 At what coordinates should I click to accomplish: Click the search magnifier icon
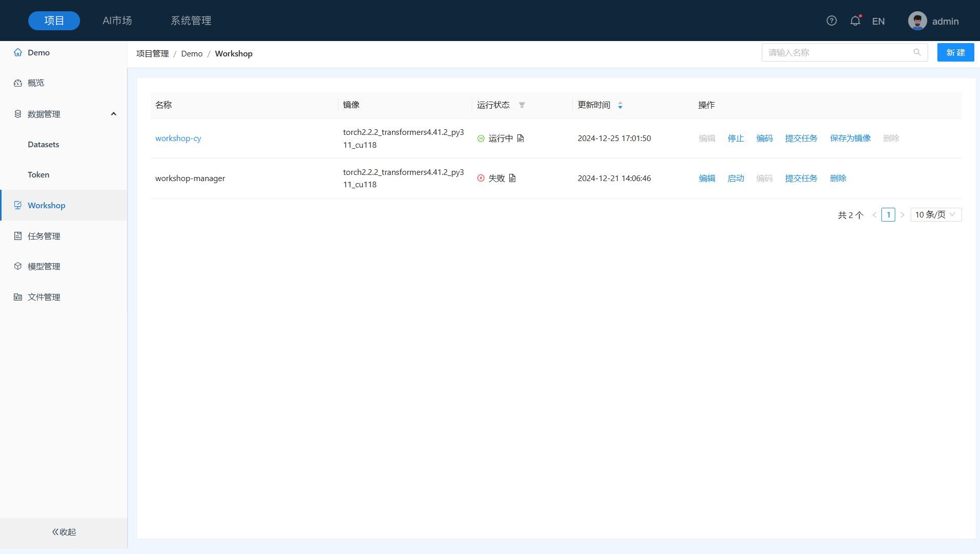pos(917,52)
